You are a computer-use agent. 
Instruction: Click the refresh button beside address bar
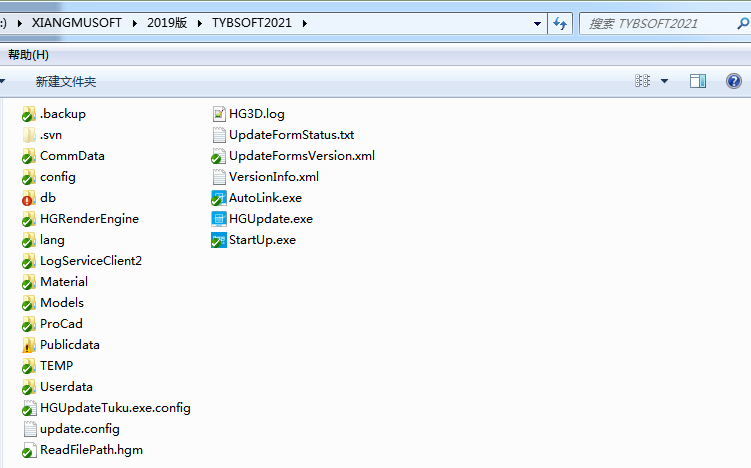[x=560, y=23]
